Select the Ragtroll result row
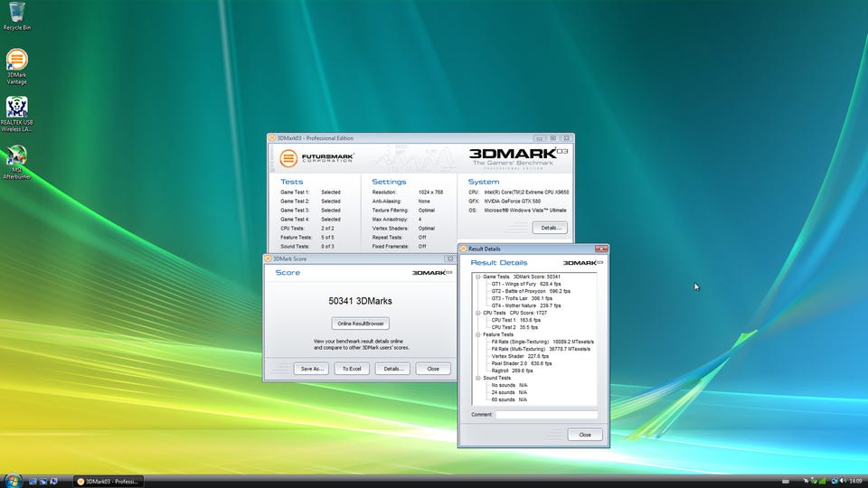 click(512, 371)
